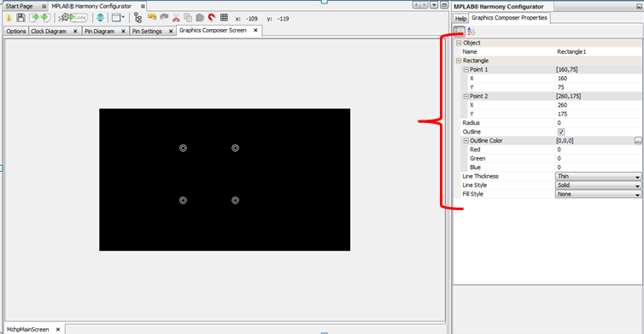Select the top-left rectangle handle on canvas
The height and width of the screenshot is (334, 644).
183,149
